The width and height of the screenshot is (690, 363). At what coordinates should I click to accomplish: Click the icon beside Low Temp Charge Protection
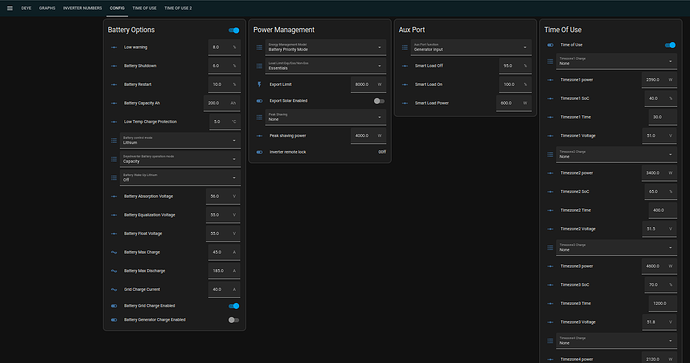point(114,122)
